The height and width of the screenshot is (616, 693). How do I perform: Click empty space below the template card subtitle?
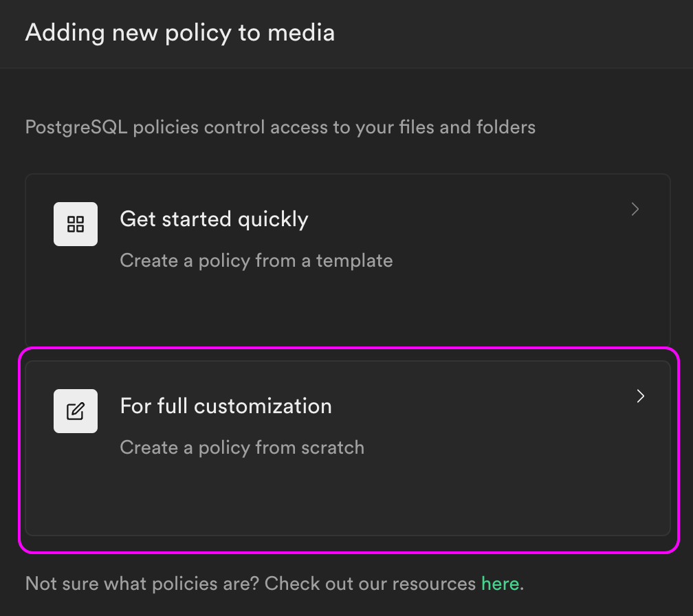tap(348, 309)
